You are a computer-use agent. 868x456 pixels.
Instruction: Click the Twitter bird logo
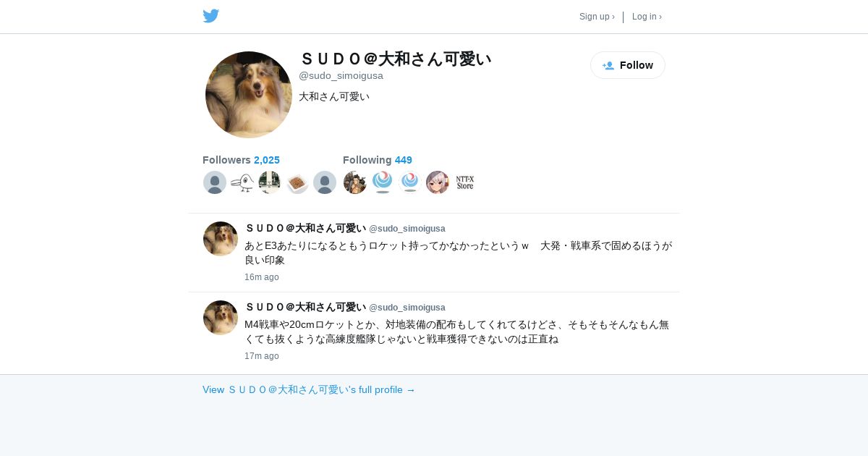(x=210, y=16)
